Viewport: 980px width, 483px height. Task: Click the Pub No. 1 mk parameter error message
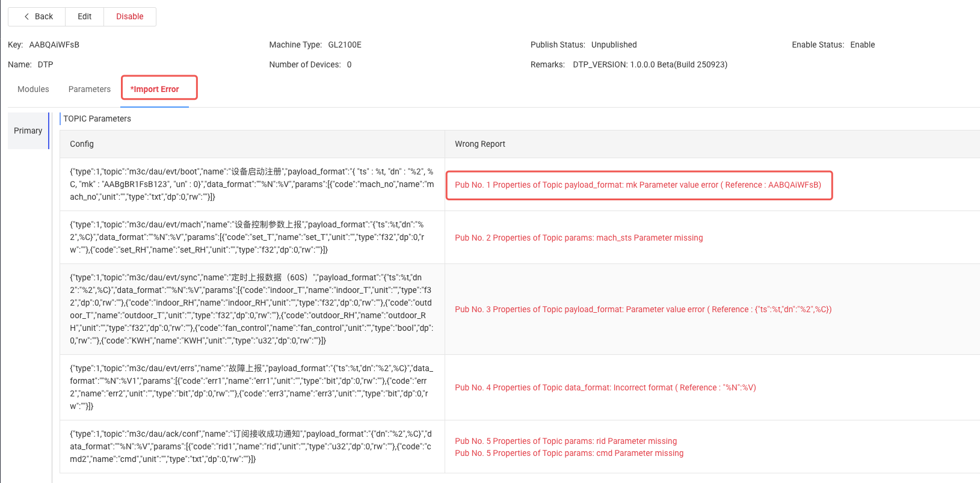coord(638,185)
